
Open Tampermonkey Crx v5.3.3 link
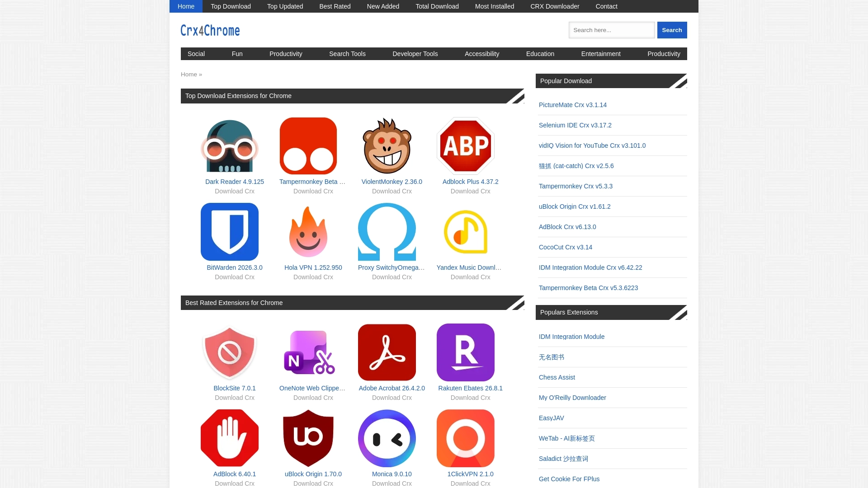click(576, 186)
